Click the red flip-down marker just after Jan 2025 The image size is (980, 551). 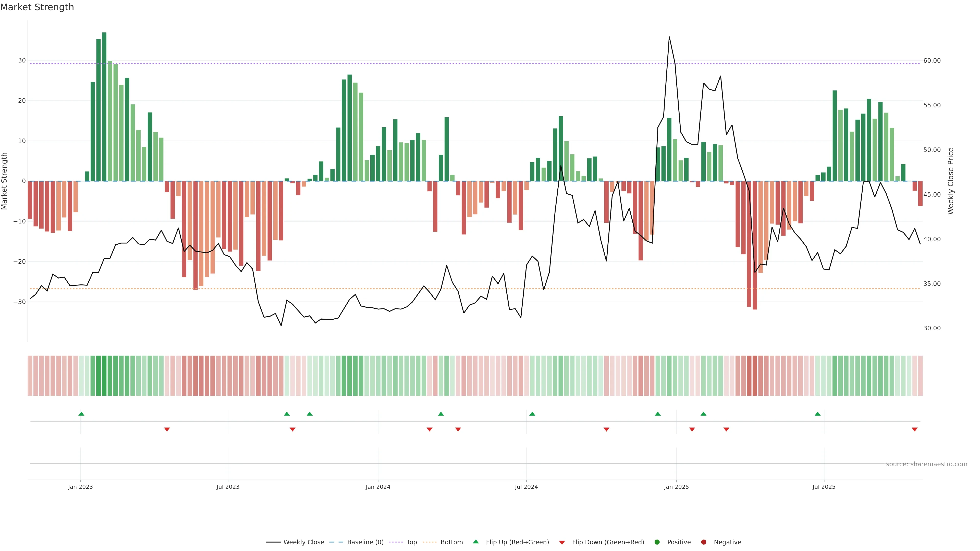point(692,429)
